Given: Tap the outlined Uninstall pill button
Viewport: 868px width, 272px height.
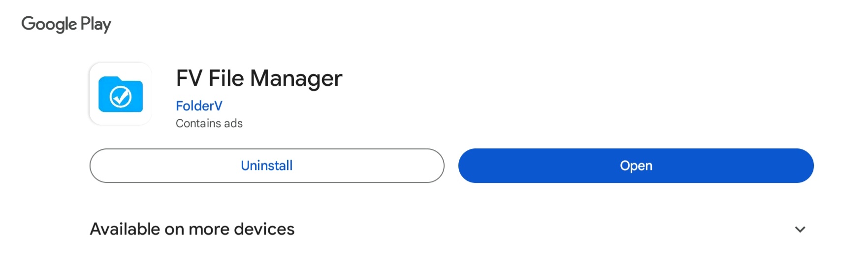Looking at the screenshot, I should click(267, 166).
